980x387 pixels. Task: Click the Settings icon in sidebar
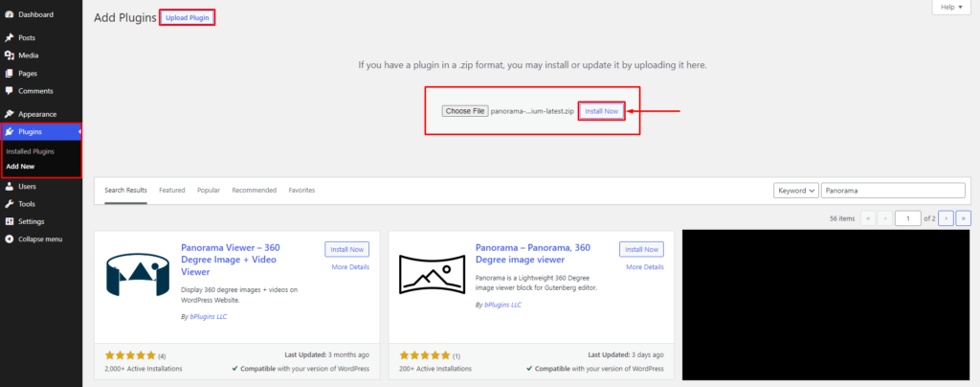click(9, 221)
